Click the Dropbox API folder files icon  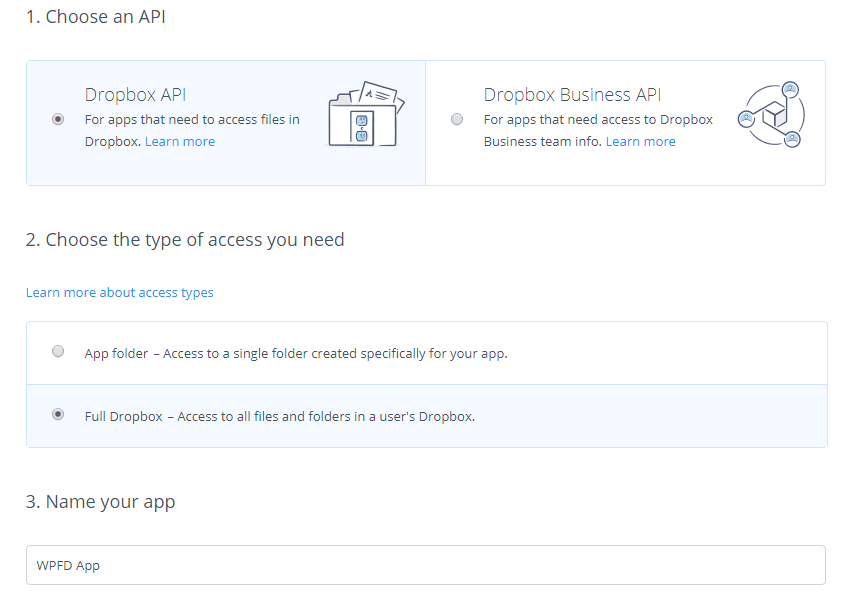click(x=366, y=115)
